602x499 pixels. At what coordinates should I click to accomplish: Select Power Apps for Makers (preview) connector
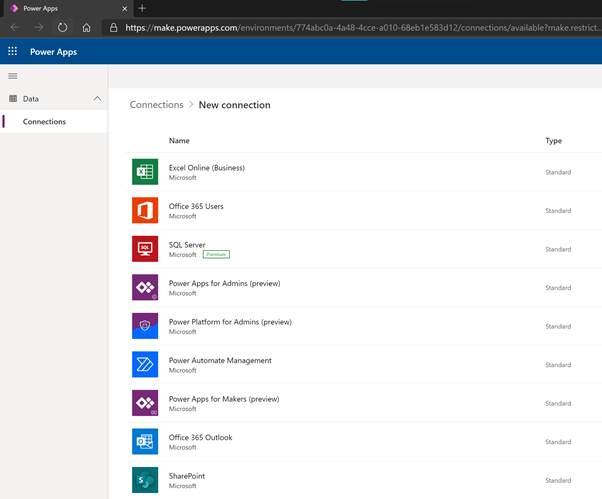tap(224, 399)
